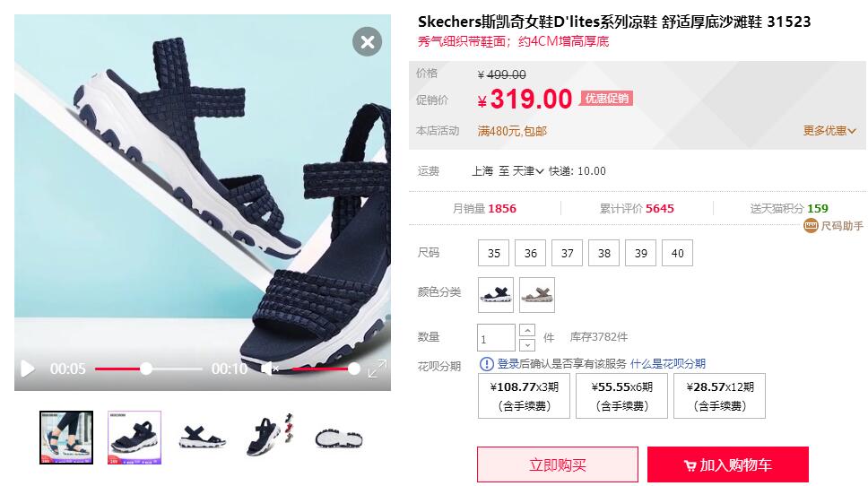The width and height of the screenshot is (868, 486).
Task: Add item with 加入购物车 button
Action: pyautogui.click(x=728, y=464)
